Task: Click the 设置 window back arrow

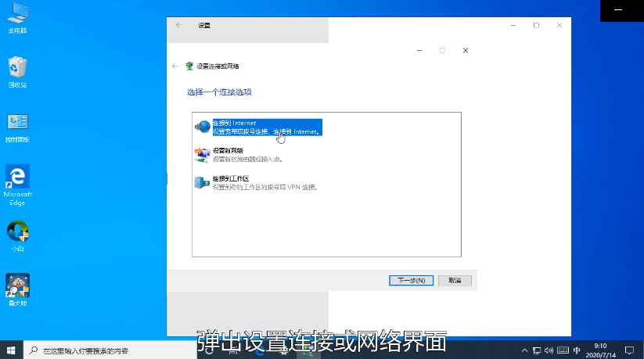Action: click(179, 25)
